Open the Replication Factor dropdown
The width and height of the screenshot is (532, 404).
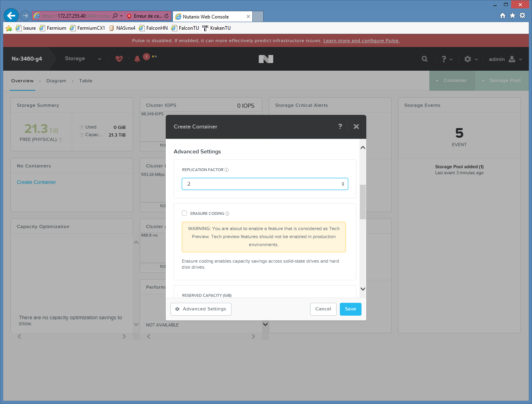pos(265,184)
